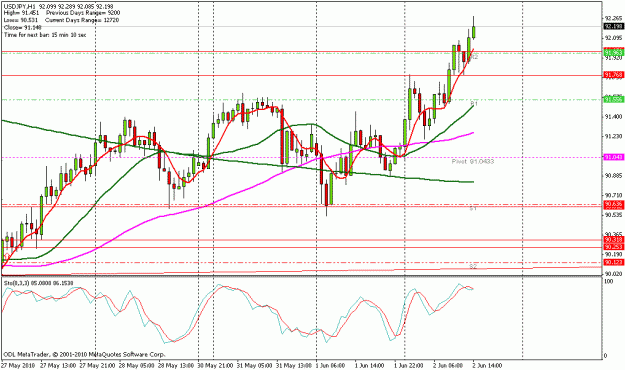
Task: Click the '1 Jun 06:00' time axis label
Action: 331,365
